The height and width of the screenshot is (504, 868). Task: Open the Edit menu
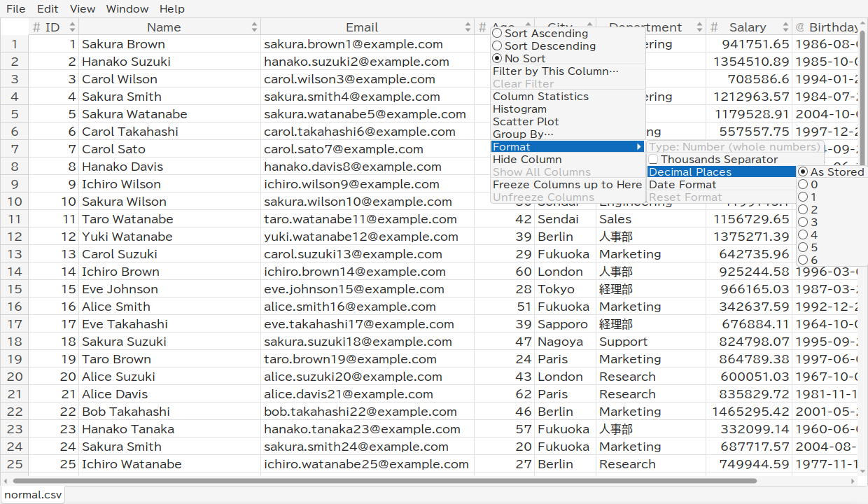[48, 9]
